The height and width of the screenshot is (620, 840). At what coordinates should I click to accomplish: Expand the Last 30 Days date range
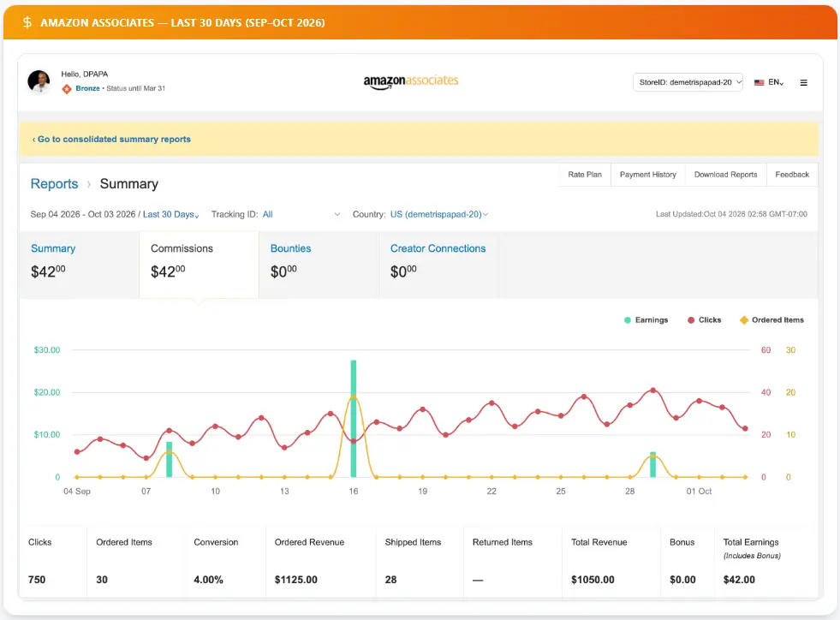click(171, 214)
